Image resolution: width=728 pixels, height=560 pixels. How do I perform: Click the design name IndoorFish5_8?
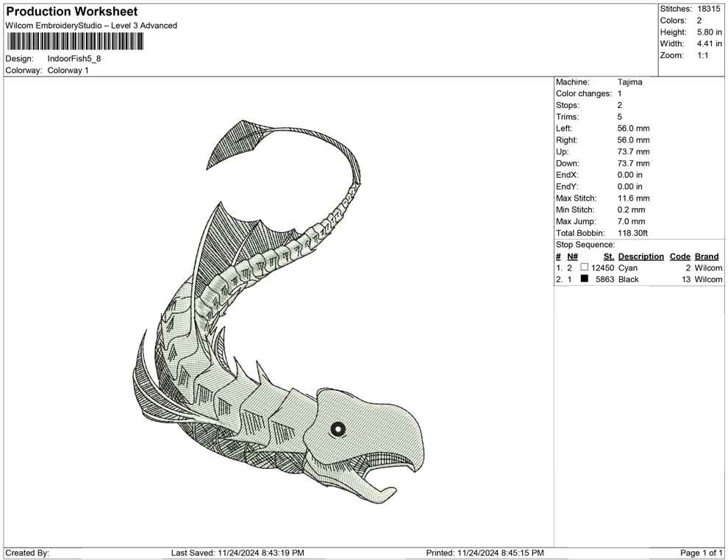74,58
